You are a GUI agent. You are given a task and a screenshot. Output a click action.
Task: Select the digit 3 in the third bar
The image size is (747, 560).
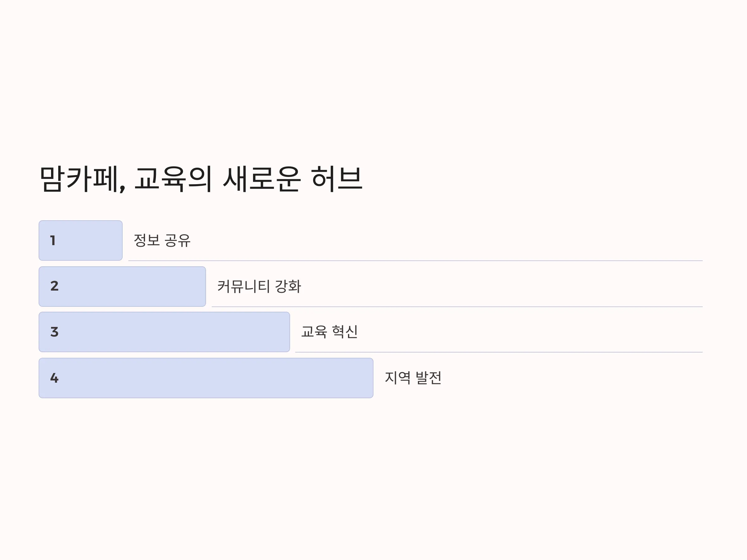click(54, 332)
